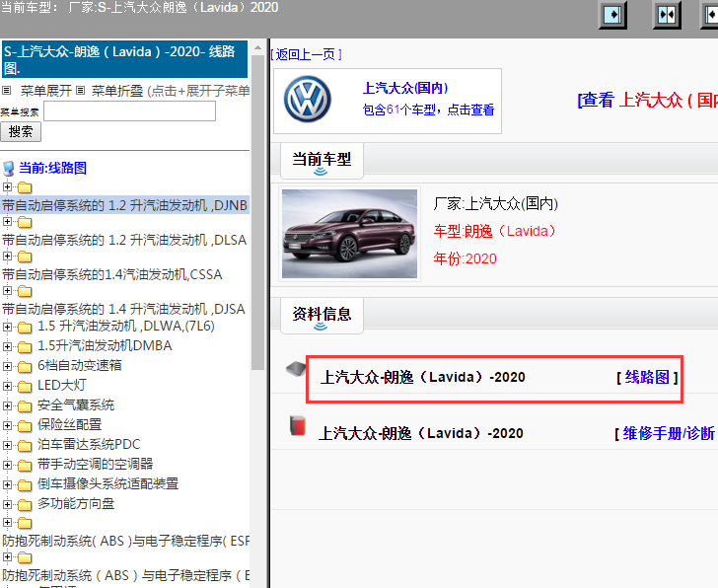718x588 pixels.
Task: Click the 搜索 button
Action: (21, 132)
